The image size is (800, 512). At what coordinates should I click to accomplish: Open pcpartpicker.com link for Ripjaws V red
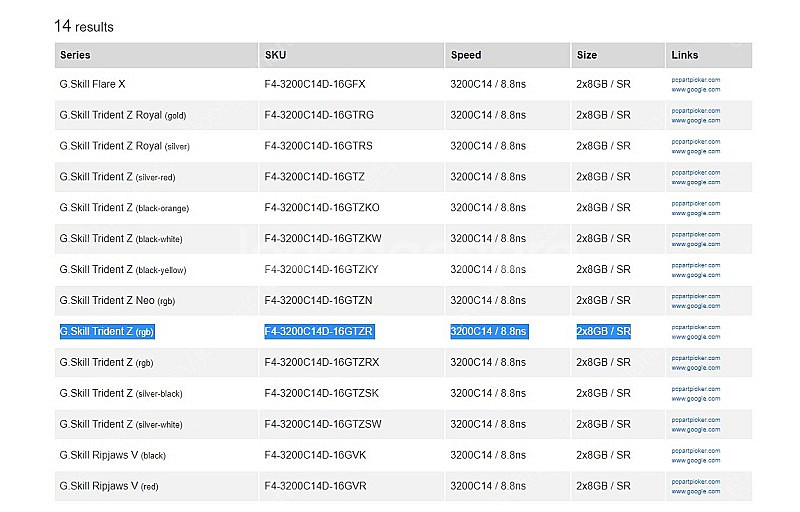tap(695, 482)
